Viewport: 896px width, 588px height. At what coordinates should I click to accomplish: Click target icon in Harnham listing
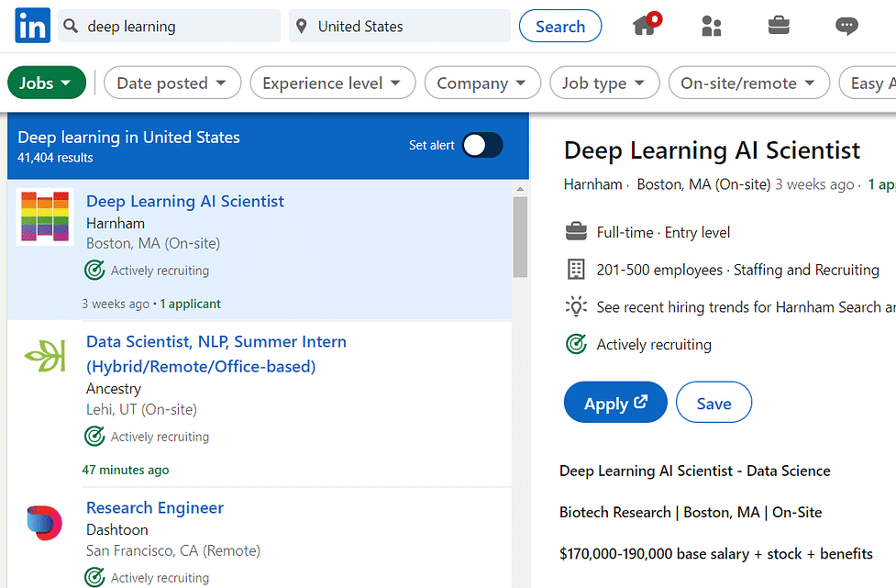coord(94,270)
